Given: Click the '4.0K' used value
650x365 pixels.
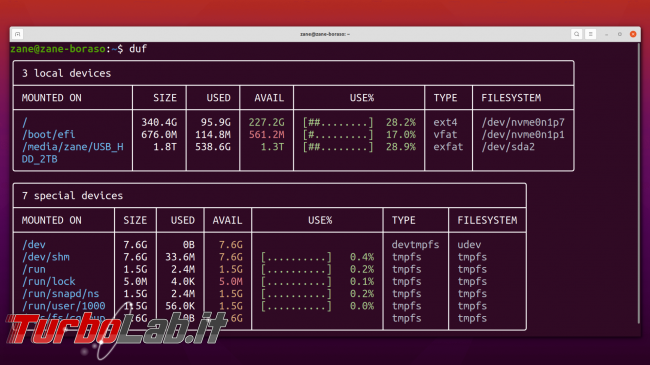Looking at the screenshot, I should click(183, 282).
